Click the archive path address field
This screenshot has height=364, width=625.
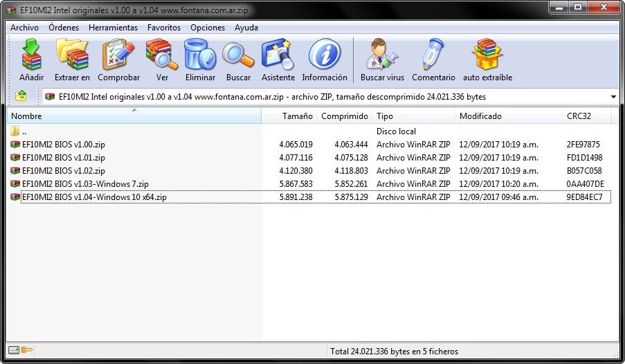pos(331,97)
